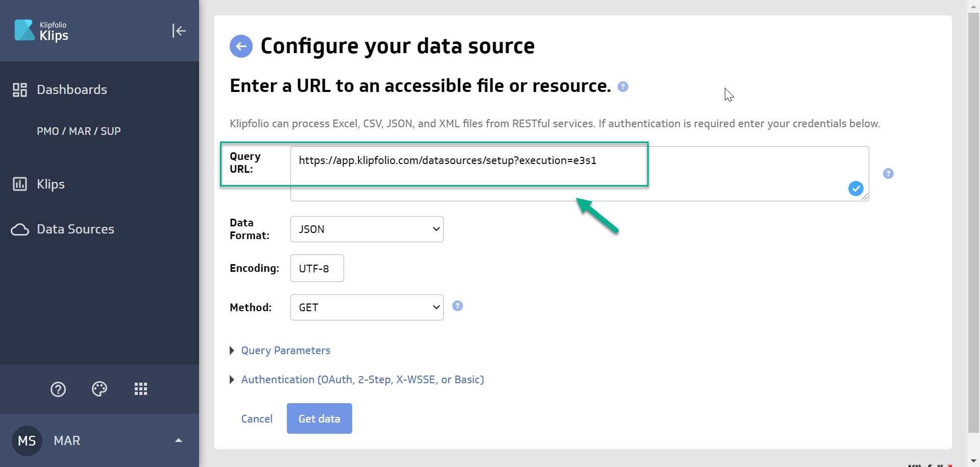Viewport: 980px width, 467px height.
Task: Click the blue back arrow button
Action: tap(241, 46)
